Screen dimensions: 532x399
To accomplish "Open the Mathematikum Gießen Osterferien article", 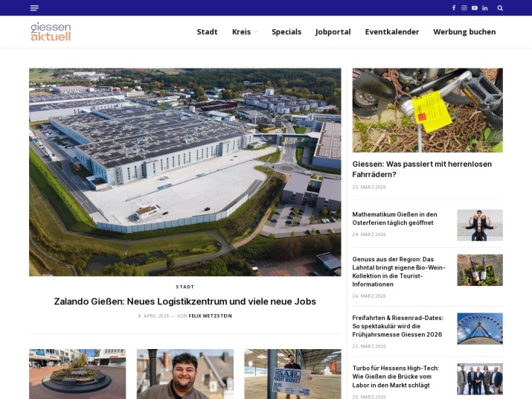I will pyautogui.click(x=394, y=218).
